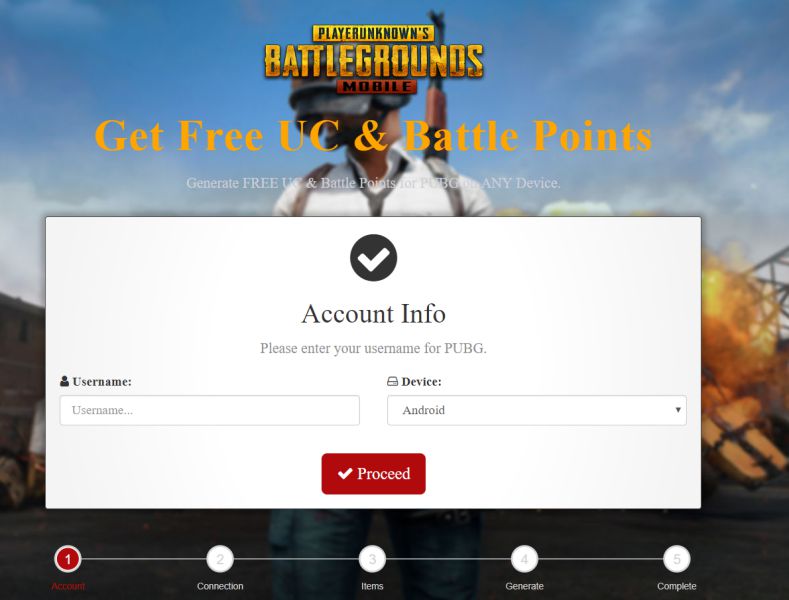Click the Connection step label
Screen dimensions: 789x600
point(220,586)
